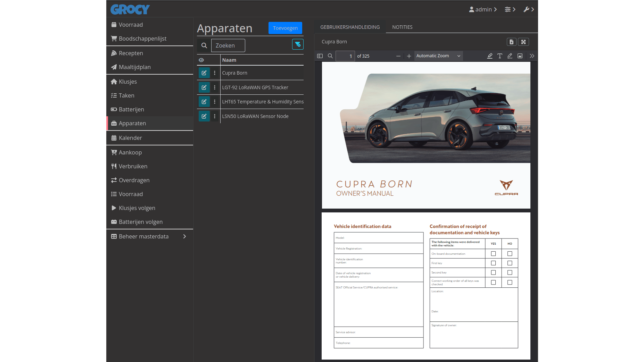
Task: Open Voorraad overview in sidebar top
Action: 150,25
